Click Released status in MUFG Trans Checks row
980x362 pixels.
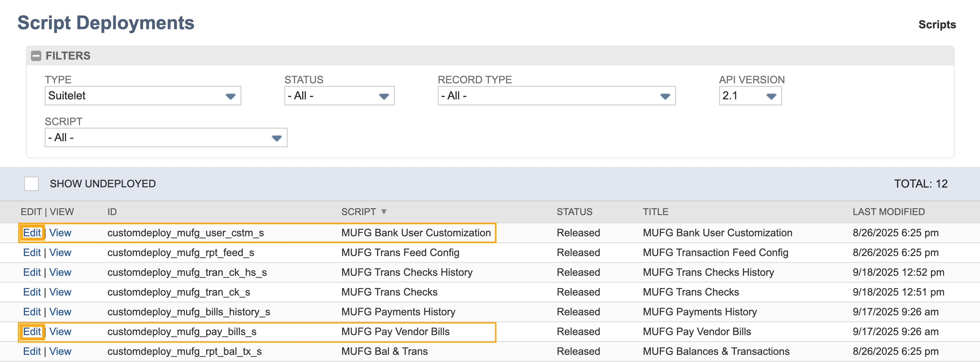tap(578, 292)
